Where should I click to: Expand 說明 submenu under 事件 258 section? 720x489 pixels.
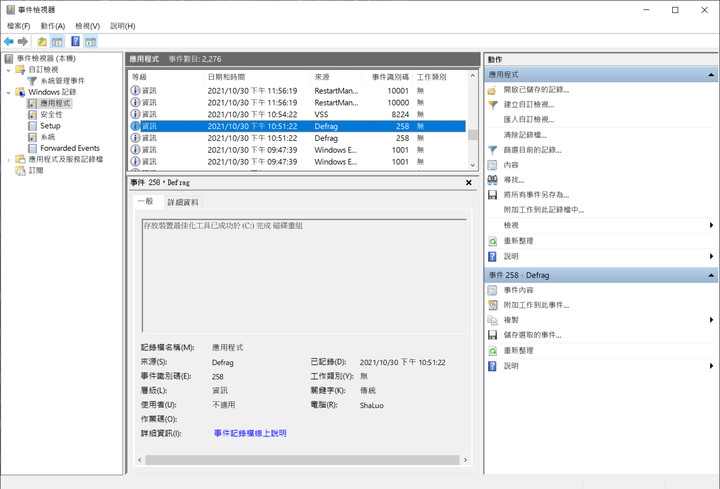point(711,366)
